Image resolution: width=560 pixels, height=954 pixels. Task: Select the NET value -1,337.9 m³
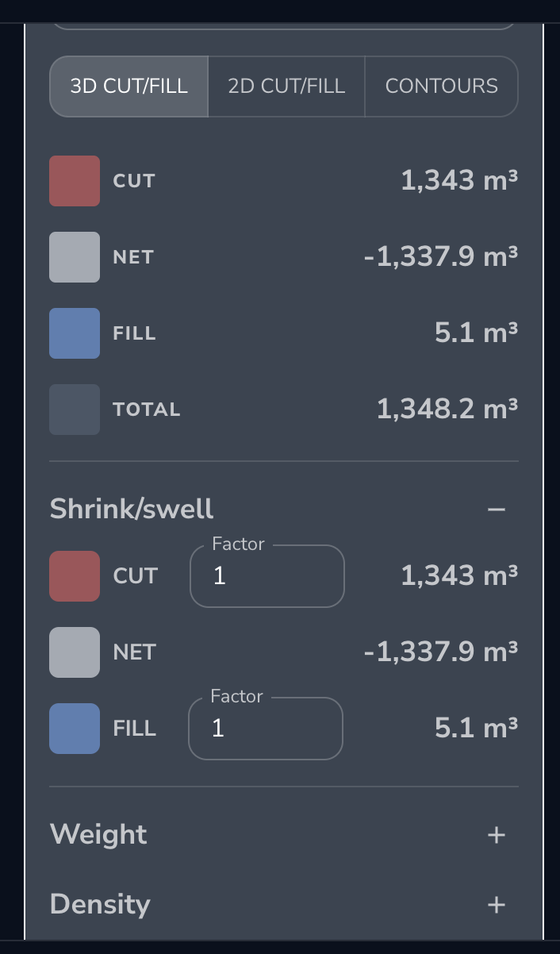coord(441,256)
